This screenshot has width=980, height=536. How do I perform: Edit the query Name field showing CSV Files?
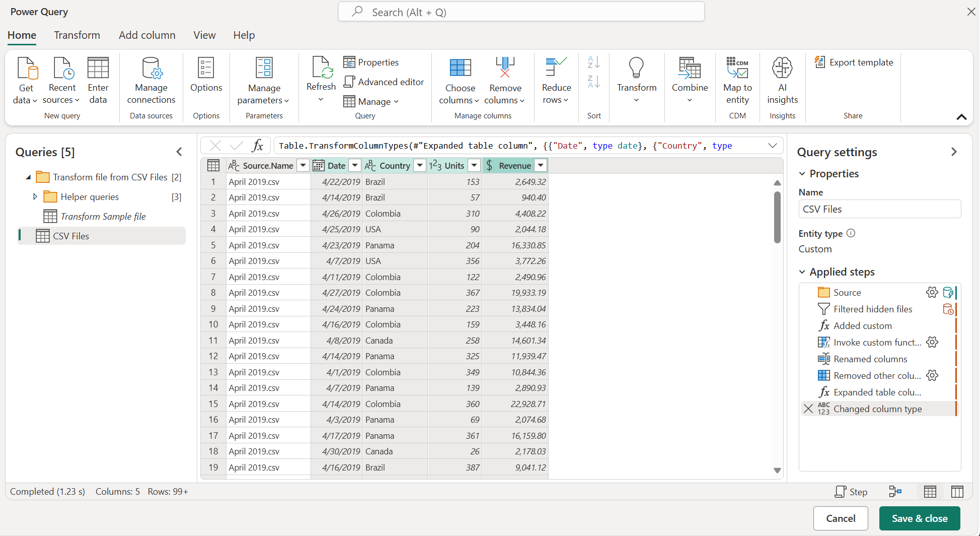click(x=879, y=209)
